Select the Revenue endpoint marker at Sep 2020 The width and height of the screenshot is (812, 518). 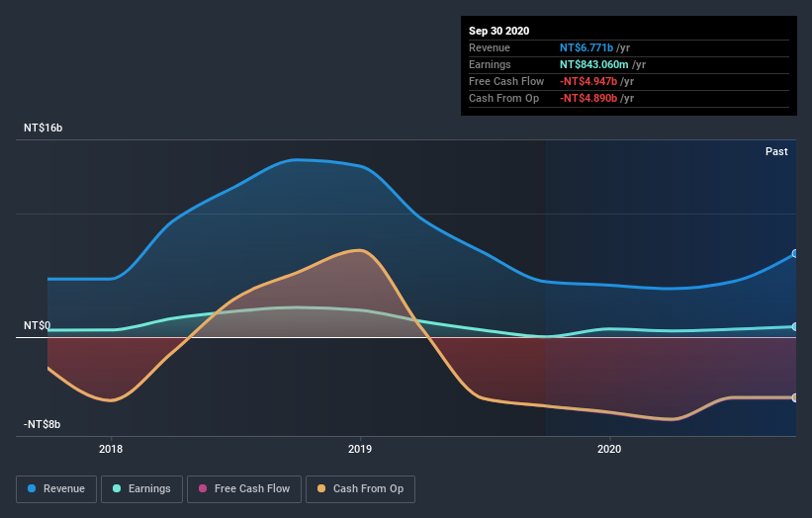tap(795, 254)
